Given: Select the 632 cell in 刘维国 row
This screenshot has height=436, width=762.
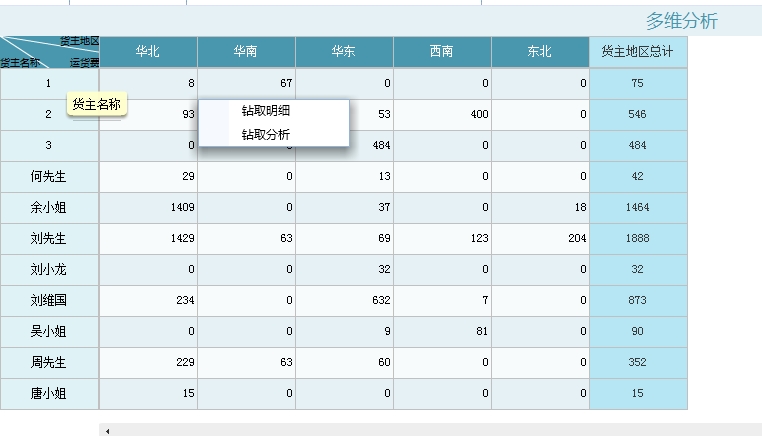Looking at the screenshot, I should tap(344, 301).
